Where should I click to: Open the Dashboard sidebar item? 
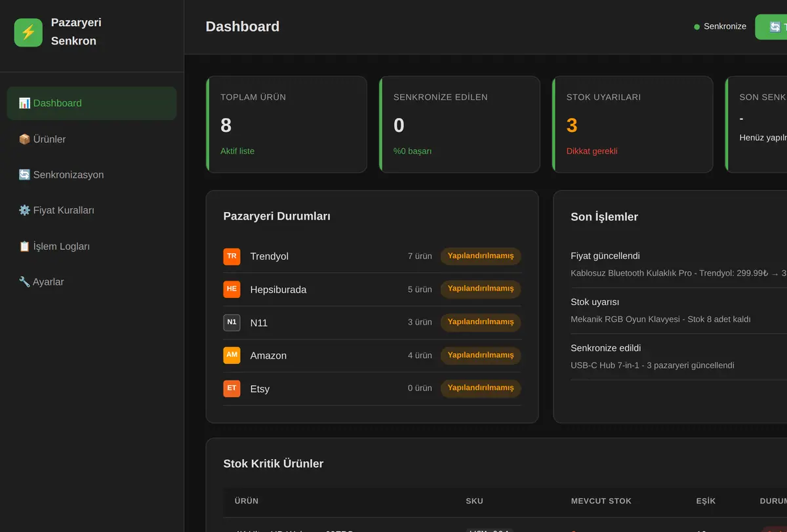pos(92,103)
